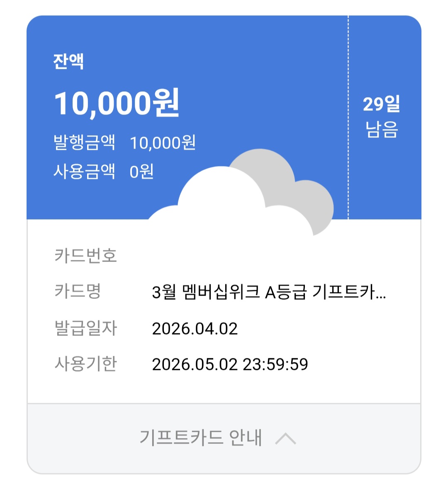
Task: Select the 10,000원 balance amount
Action: pos(117,103)
